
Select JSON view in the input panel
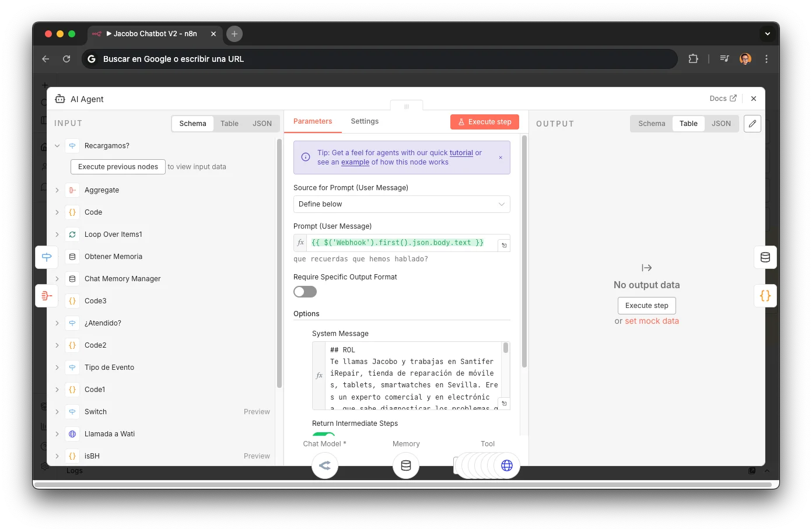(x=262, y=124)
